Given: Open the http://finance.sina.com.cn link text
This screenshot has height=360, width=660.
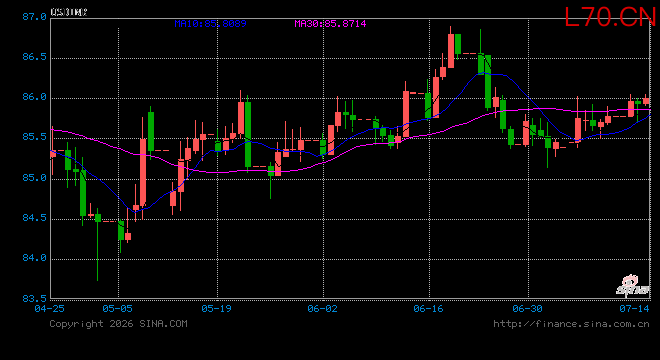Looking at the screenshot, I should (x=571, y=324).
